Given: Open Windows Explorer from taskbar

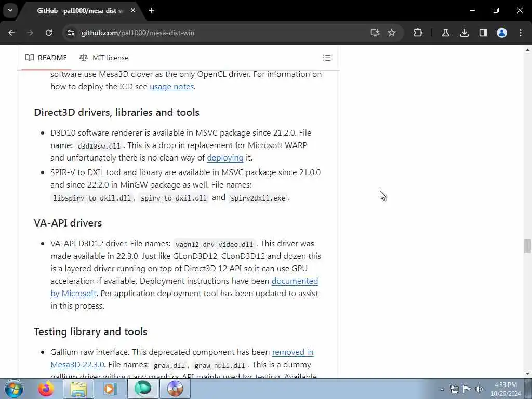Looking at the screenshot, I should (x=78, y=389).
